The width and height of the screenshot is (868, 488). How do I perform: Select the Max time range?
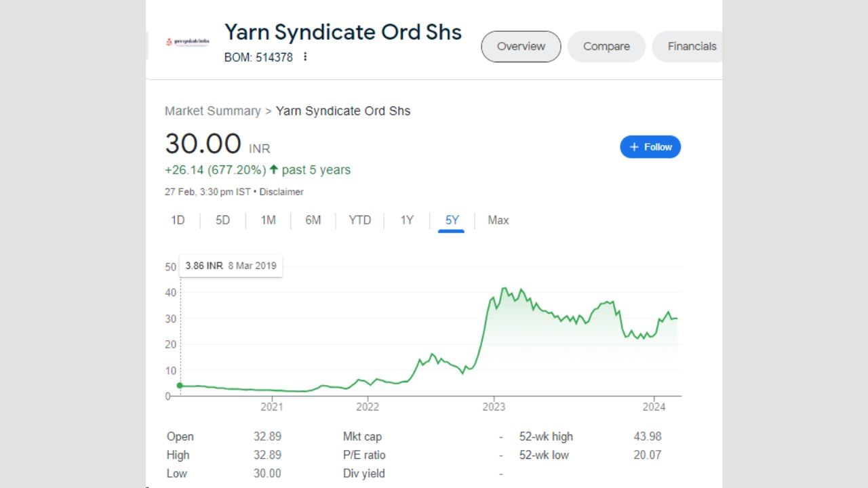point(498,220)
